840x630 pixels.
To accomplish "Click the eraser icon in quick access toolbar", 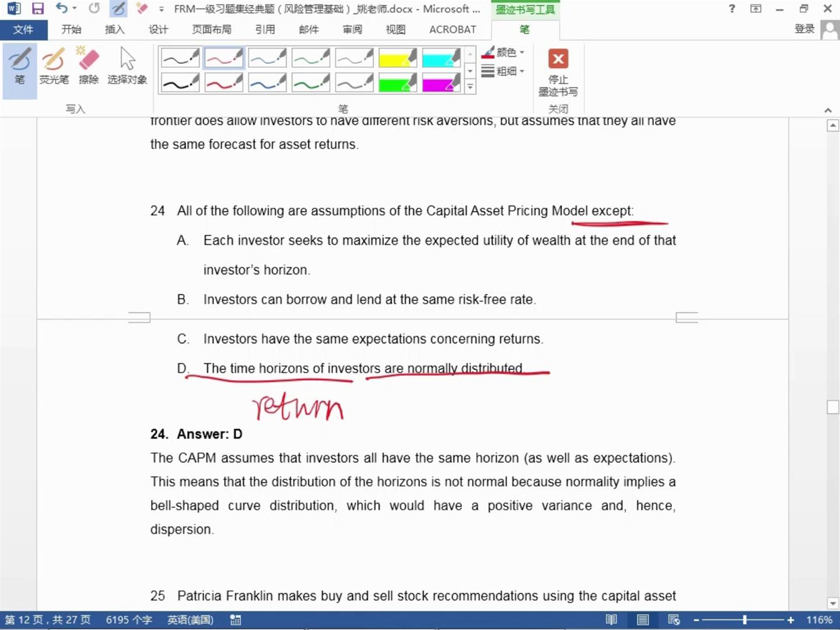I will [141, 9].
